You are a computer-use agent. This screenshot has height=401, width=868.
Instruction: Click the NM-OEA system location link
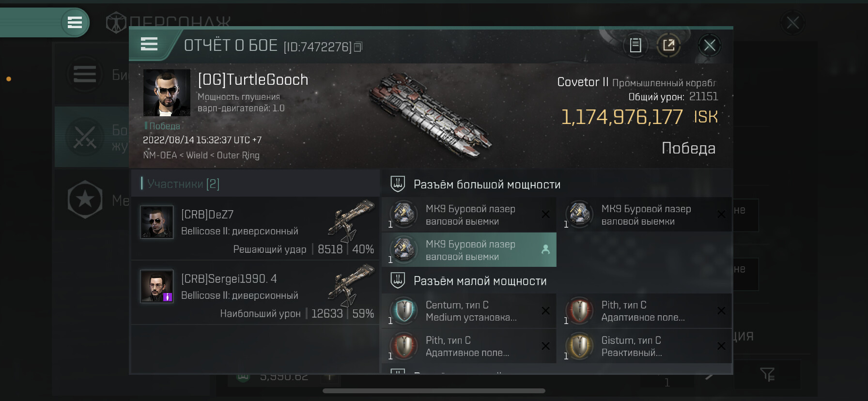click(x=159, y=155)
